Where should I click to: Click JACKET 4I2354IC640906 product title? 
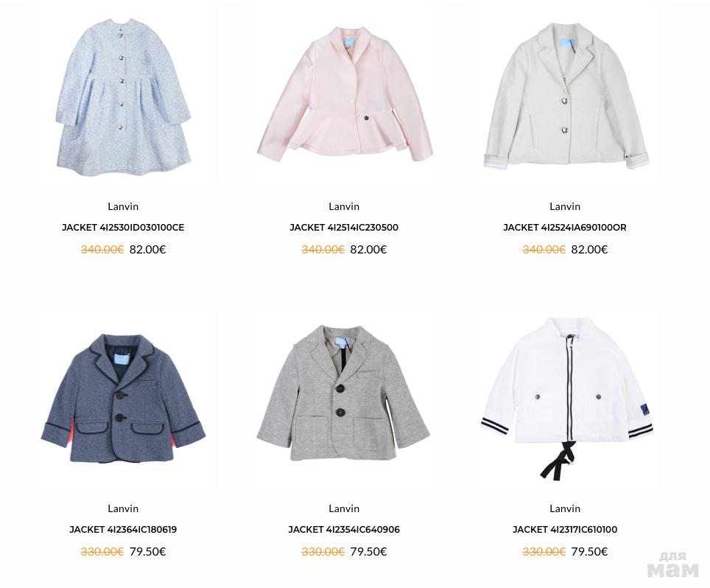(x=344, y=530)
